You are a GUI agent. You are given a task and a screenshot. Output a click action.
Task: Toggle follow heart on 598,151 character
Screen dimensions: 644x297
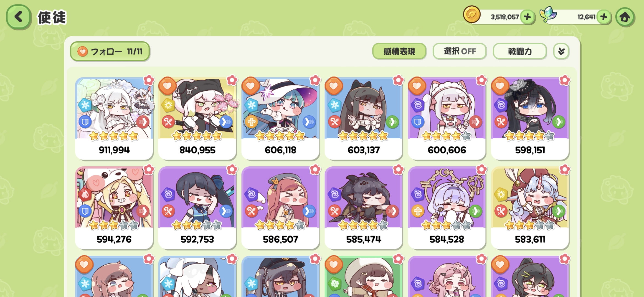point(500,86)
